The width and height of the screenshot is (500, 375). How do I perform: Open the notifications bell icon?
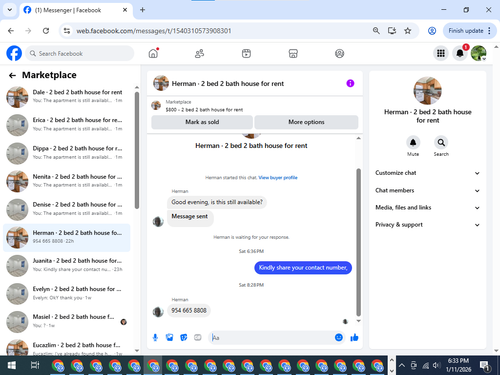(460, 53)
